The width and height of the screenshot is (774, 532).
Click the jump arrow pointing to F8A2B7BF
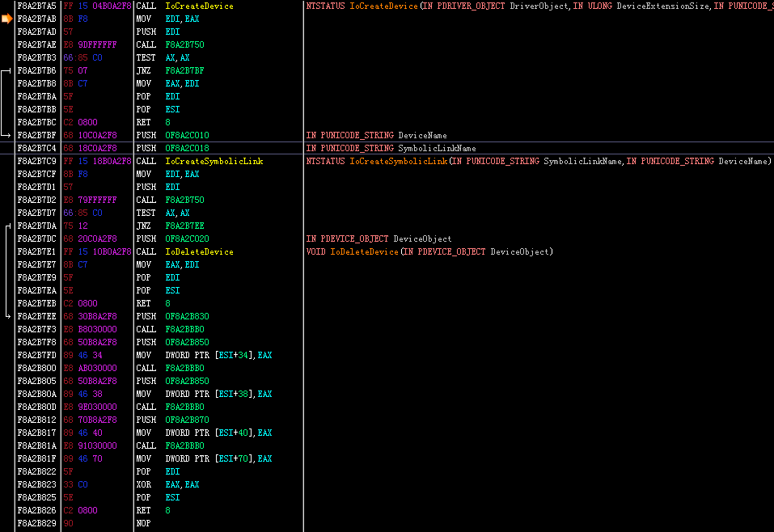[7, 135]
